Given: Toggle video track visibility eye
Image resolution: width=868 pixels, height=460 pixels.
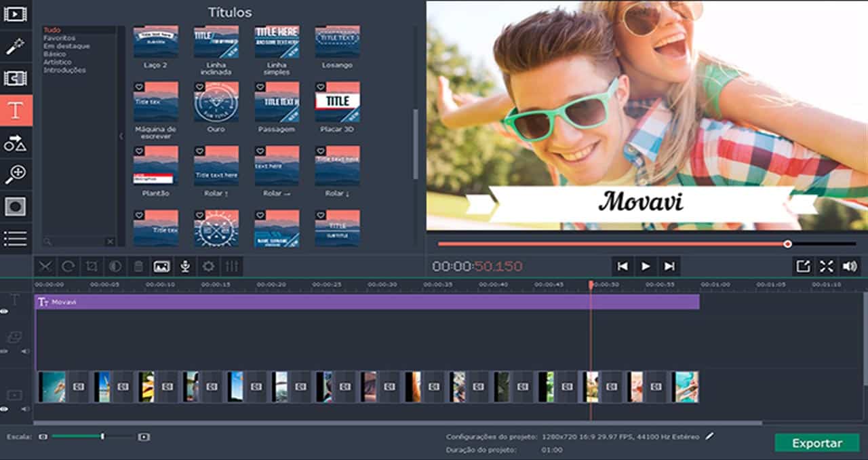Looking at the screenshot, I should [x=4, y=409].
